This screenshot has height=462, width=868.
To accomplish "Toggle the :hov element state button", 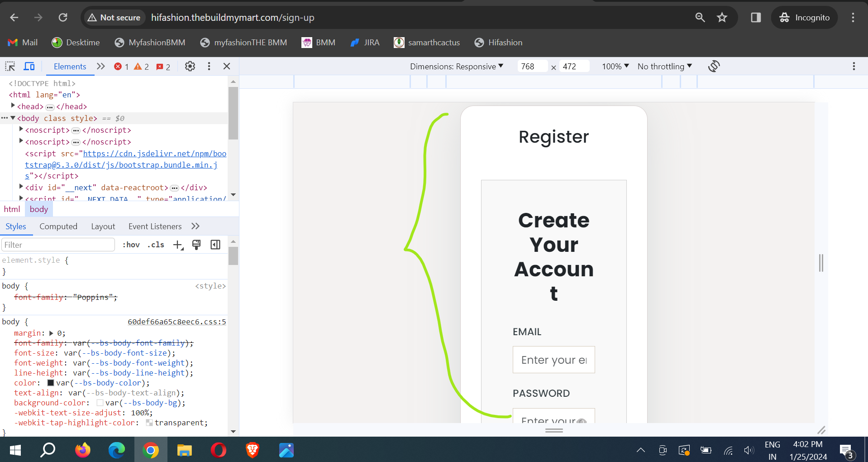I will point(131,245).
